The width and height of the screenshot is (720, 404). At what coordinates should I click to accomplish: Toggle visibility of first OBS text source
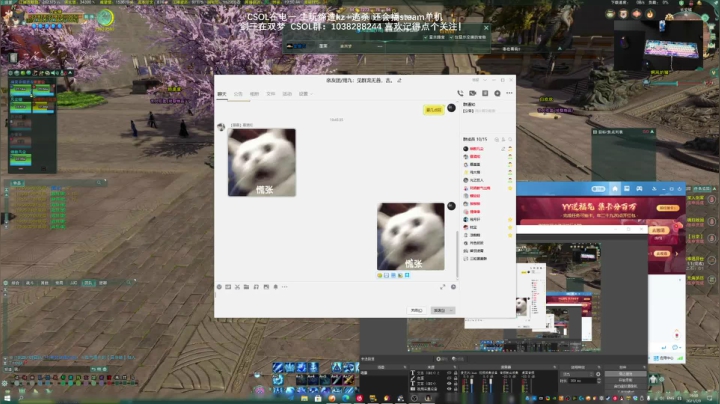(449, 373)
